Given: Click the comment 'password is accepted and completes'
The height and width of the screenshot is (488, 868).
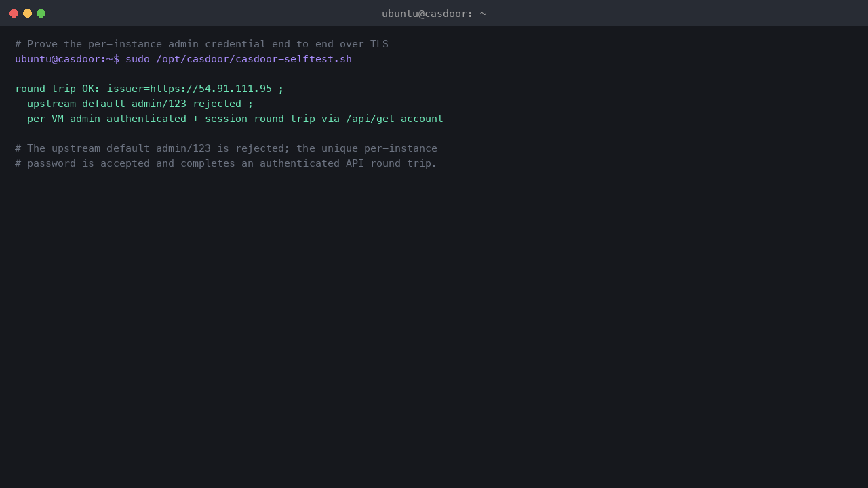Looking at the screenshot, I should tap(131, 163).
